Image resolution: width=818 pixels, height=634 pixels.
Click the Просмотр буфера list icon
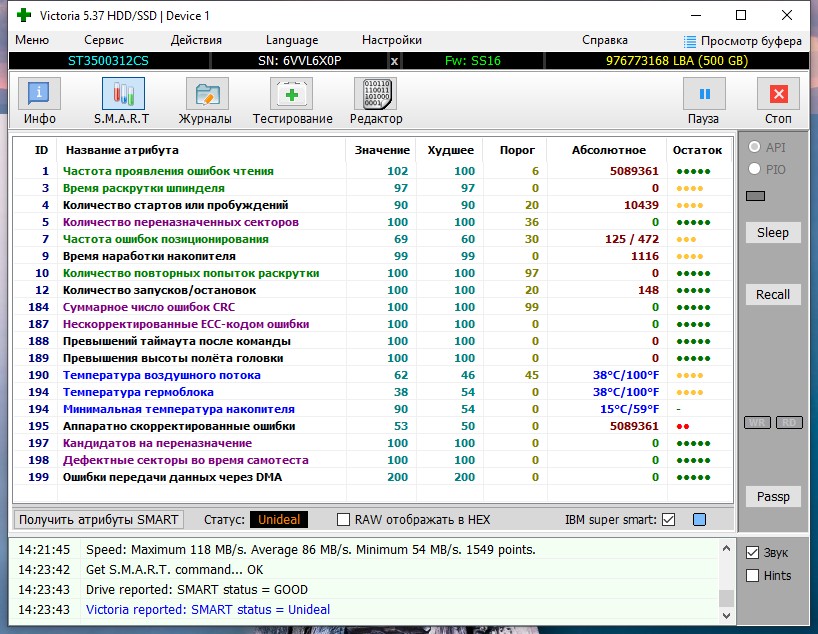click(690, 41)
